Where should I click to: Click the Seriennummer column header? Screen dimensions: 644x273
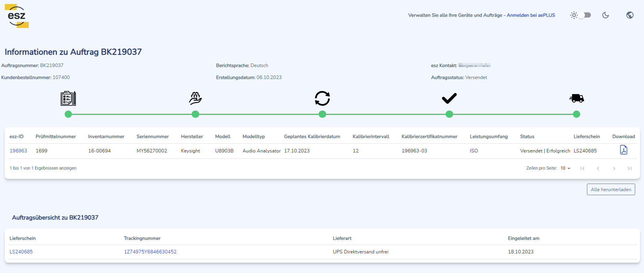click(153, 136)
